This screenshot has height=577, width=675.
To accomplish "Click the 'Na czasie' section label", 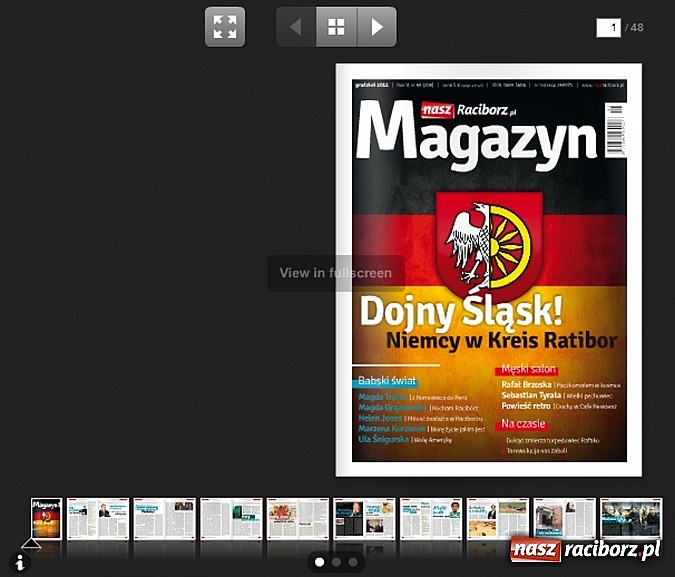I will click(x=523, y=424).
